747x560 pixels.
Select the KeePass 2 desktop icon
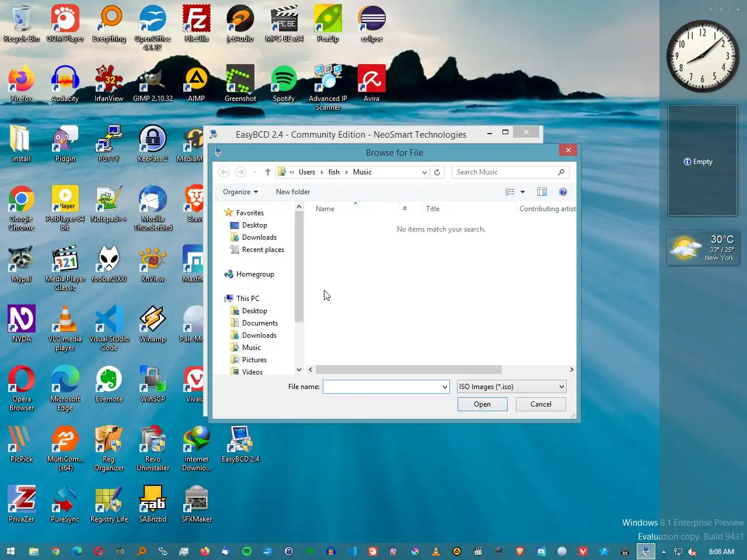click(x=153, y=144)
